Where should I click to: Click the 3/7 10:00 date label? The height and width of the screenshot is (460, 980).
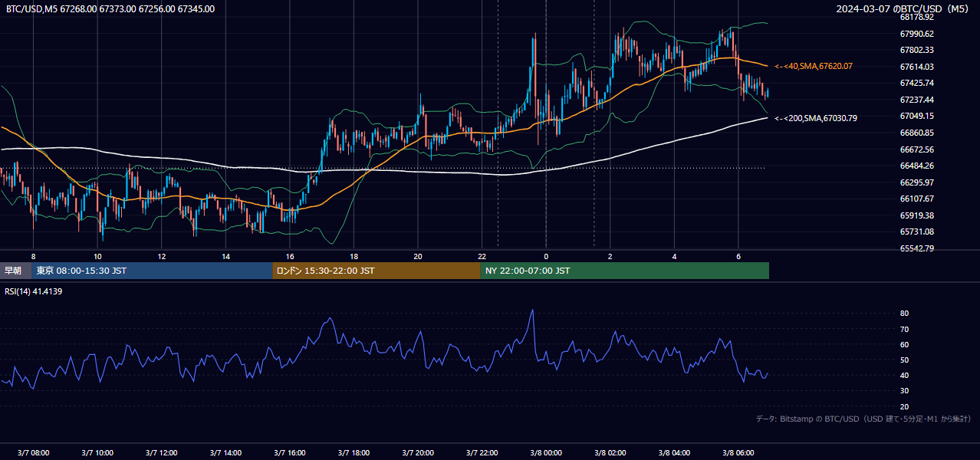[97, 452]
